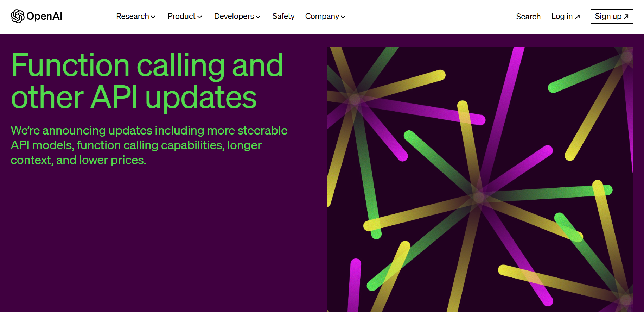644x312 pixels.
Task: Click the OpenAI knot logo icon
Action: (17, 16)
